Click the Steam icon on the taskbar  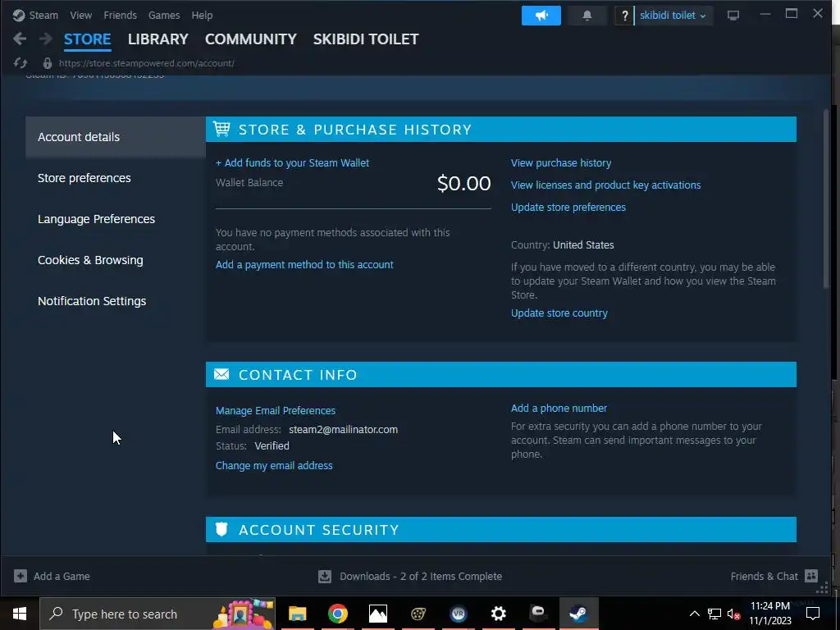578,614
